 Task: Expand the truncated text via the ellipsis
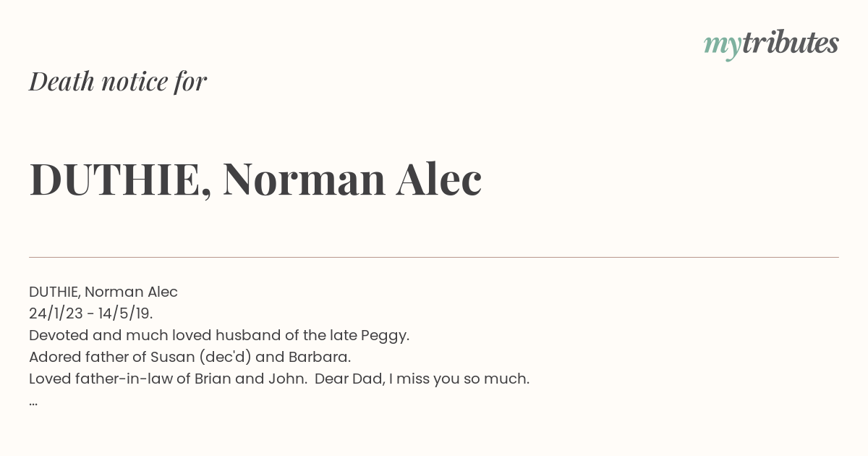click(x=33, y=402)
